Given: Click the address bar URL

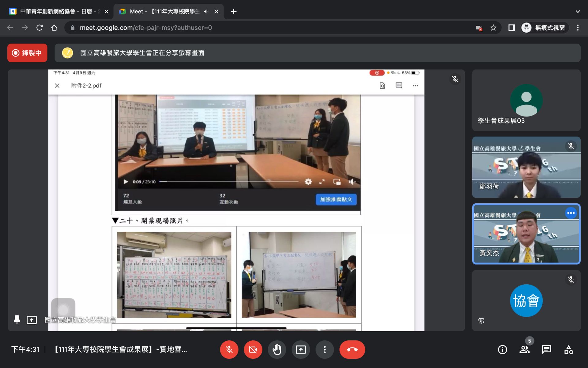Looking at the screenshot, I should coord(146,28).
